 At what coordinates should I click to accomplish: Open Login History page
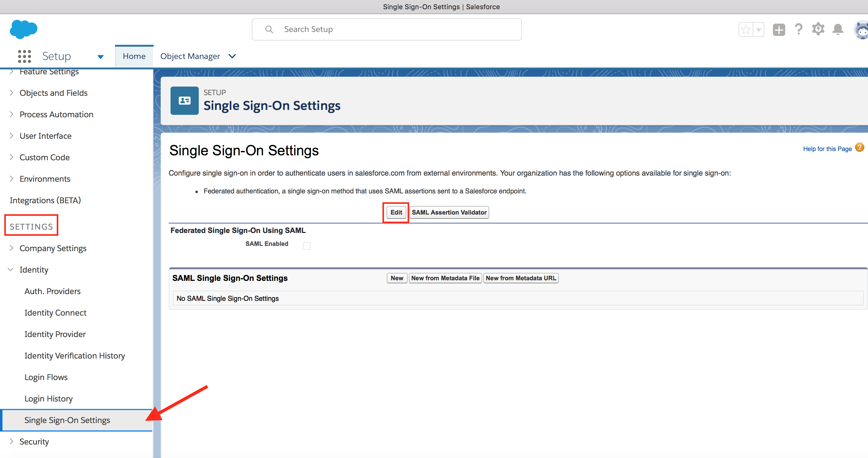click(x=48, y=399)
